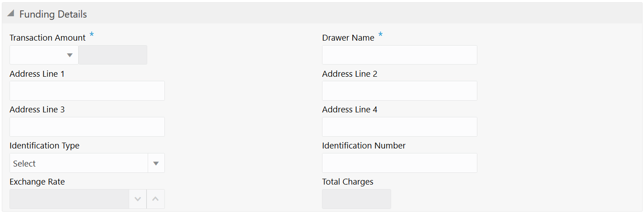
Task: Focus the Drawer Name input field
Action: [400, 55]
